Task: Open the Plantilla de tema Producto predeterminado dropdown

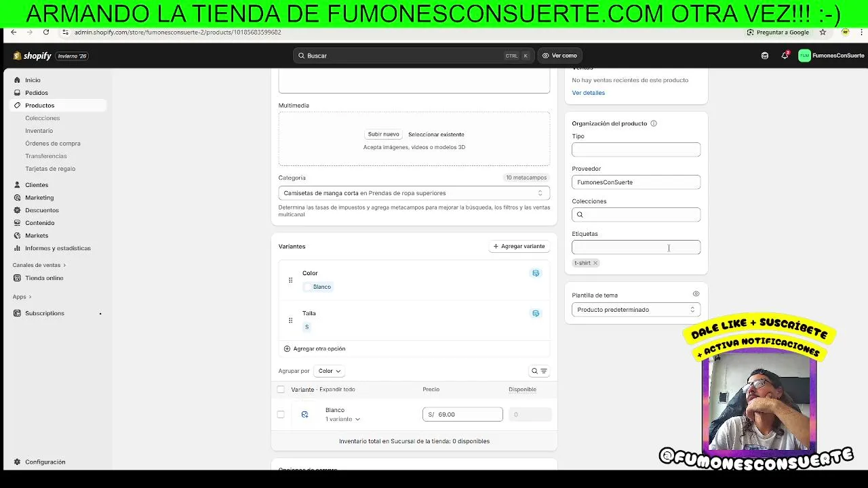Action: (636, 310)
